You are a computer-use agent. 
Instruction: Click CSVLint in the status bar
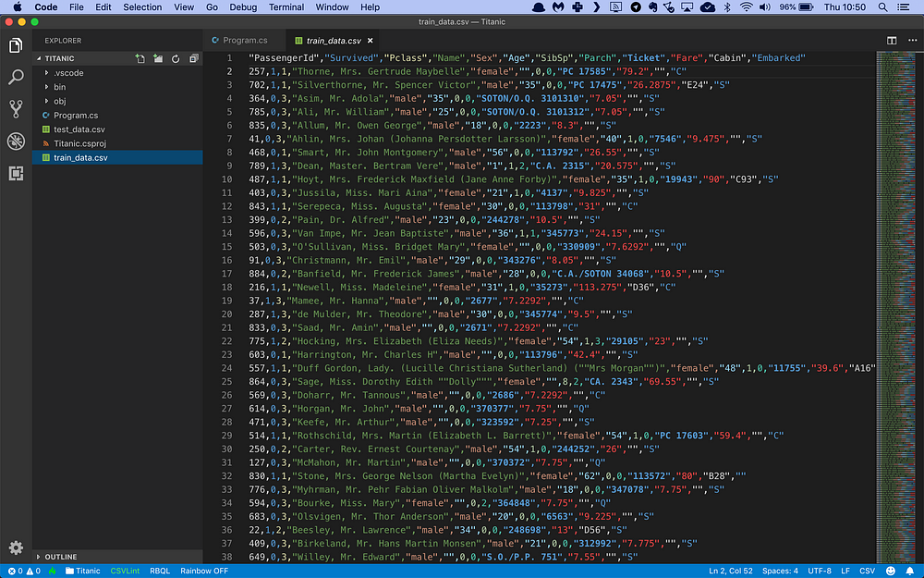point(125,571)
